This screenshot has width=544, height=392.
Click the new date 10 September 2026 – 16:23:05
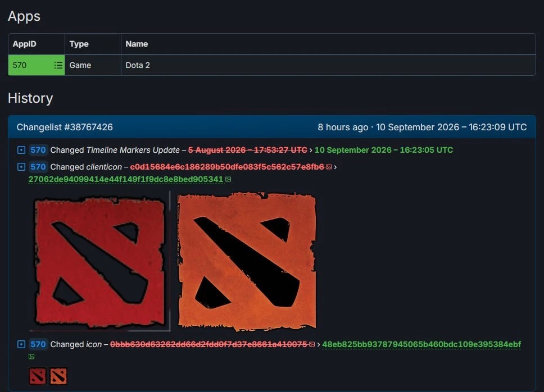pos(384,150)
